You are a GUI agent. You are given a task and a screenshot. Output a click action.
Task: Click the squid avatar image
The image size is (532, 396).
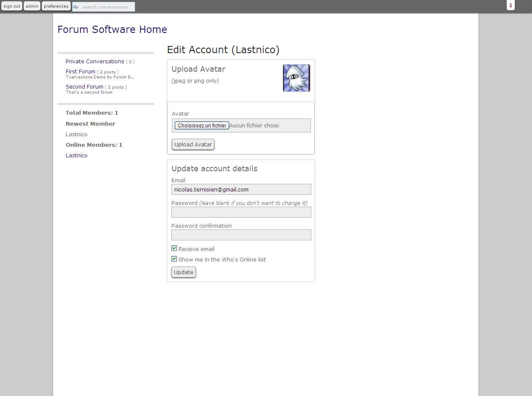[296, 78]
